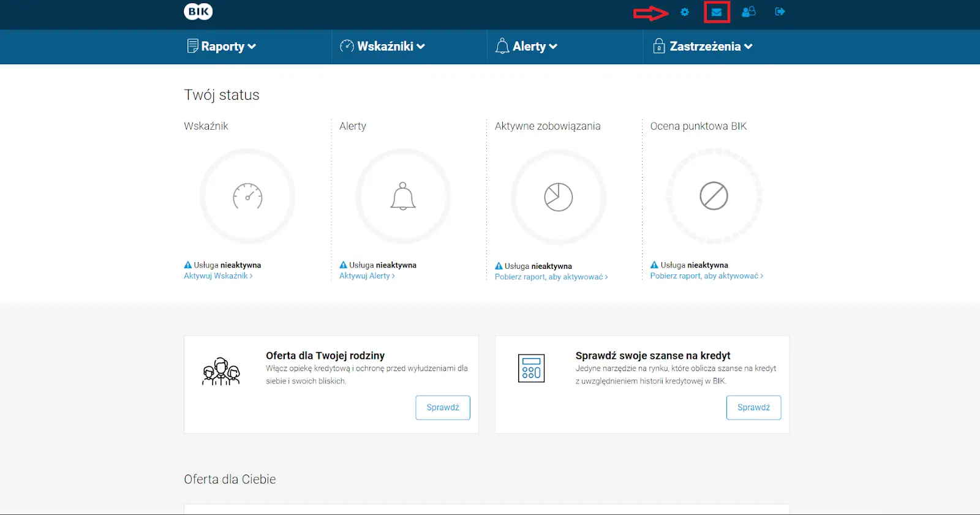The height and width of the screenshot is (515, 980).
Task: Expand the Raporty dropdown chevron
Action: [x=252, y=47]
